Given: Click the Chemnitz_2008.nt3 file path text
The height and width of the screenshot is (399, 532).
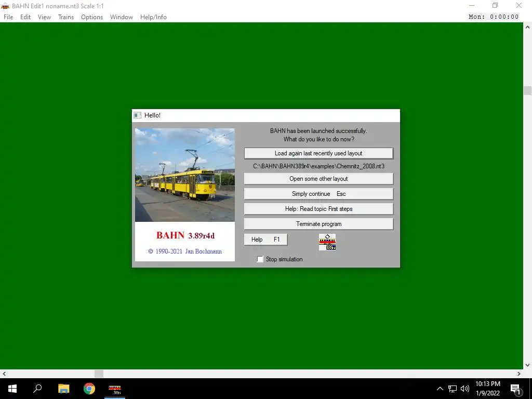Looking at the screenshot, I should [318, 166].
